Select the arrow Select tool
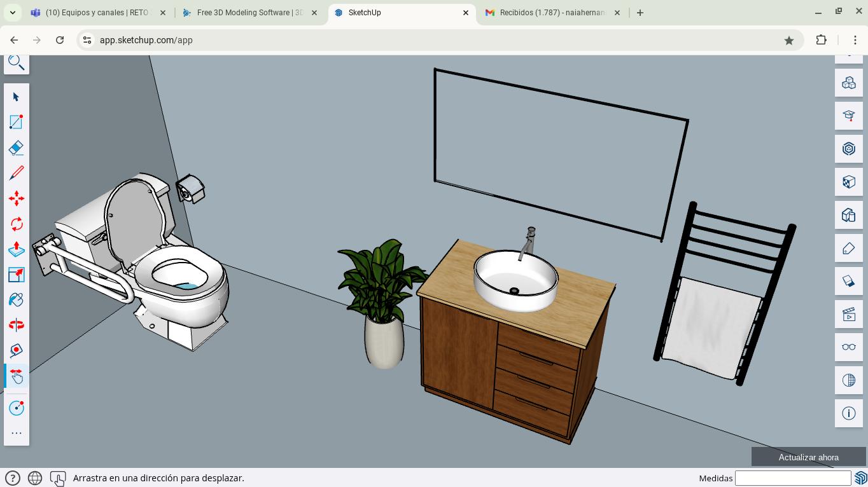This screenshot has height=487, width=868. pyautogui.click(x=16, y=97)
